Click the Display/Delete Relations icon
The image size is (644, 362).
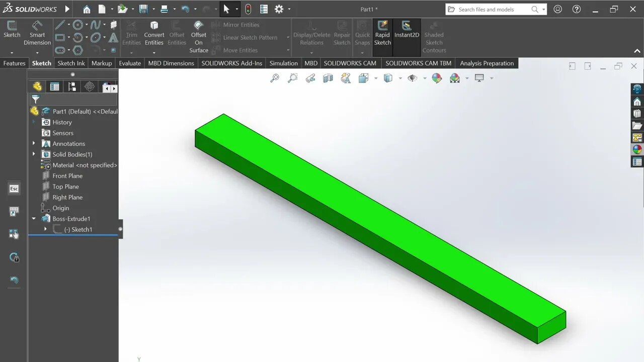(x=311, y=34)
